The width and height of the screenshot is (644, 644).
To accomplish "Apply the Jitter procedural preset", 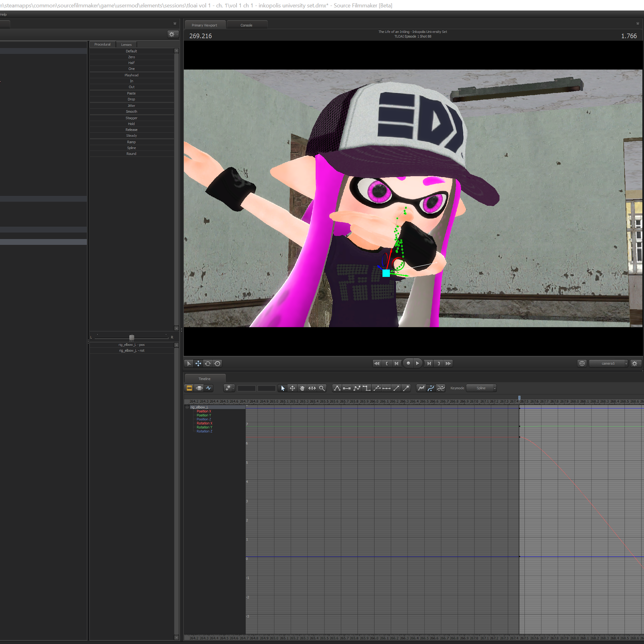I will coord(132,106).
